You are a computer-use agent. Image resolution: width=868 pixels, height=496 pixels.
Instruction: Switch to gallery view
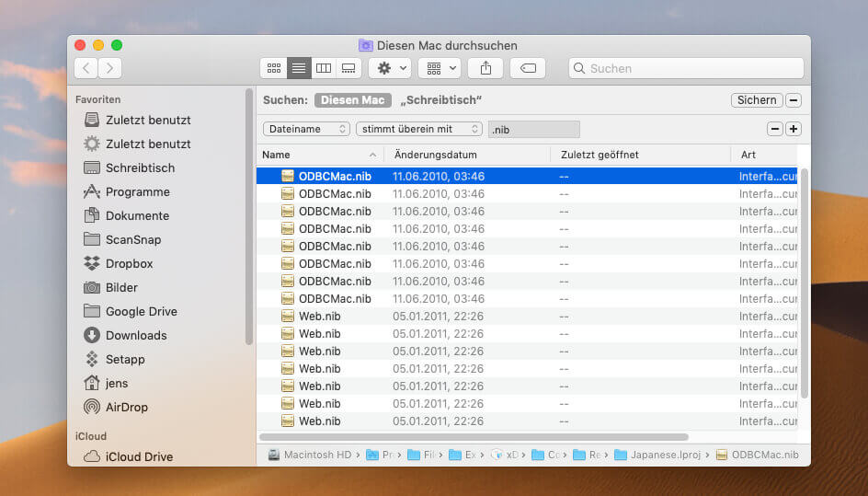click(348, 68)
